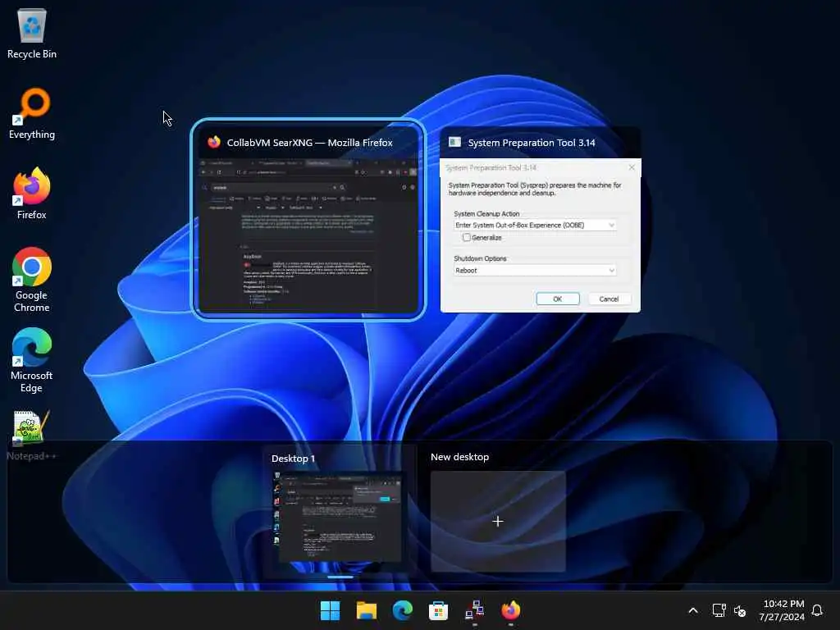Open the Recycle Bin desktop icon
Screen dimensions: 840x630
click(x=32, y=33)
